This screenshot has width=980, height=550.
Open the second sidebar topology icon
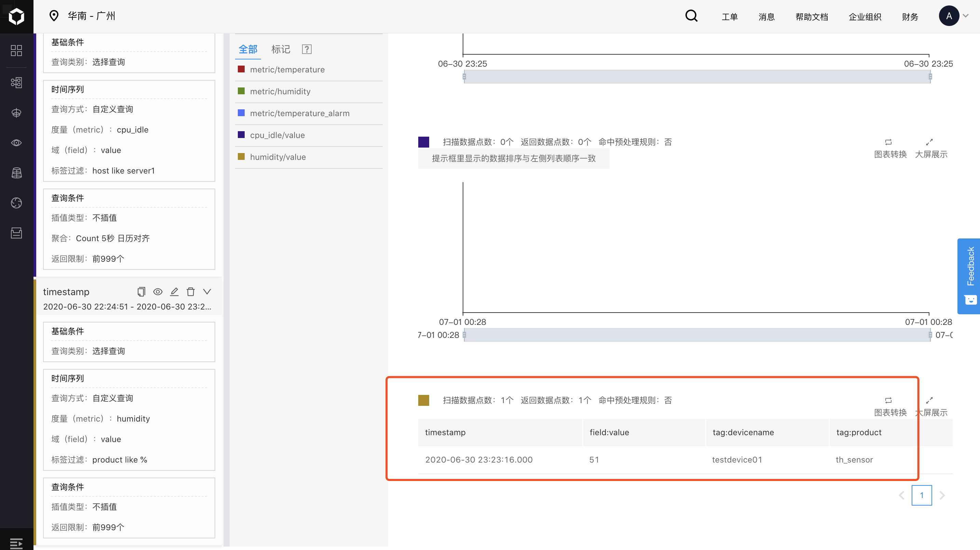pyautogui.click(x=16, y=82)
